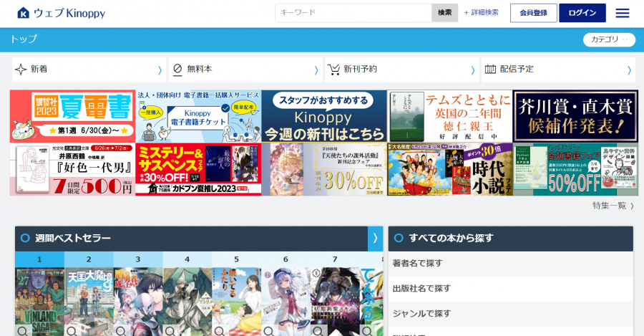The image size is (644, 336).
Task: Open weekly bestseller list arrow
Action: 375,239
